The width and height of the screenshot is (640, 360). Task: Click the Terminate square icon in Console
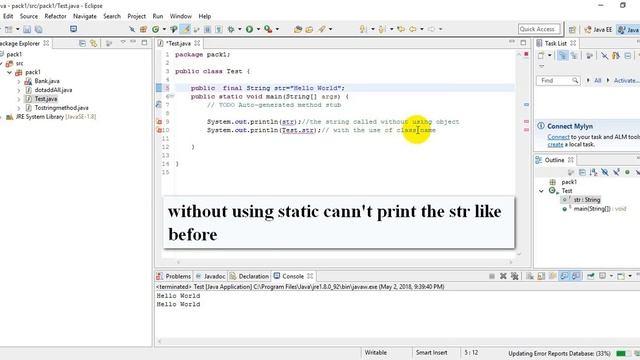click(492, 276)
